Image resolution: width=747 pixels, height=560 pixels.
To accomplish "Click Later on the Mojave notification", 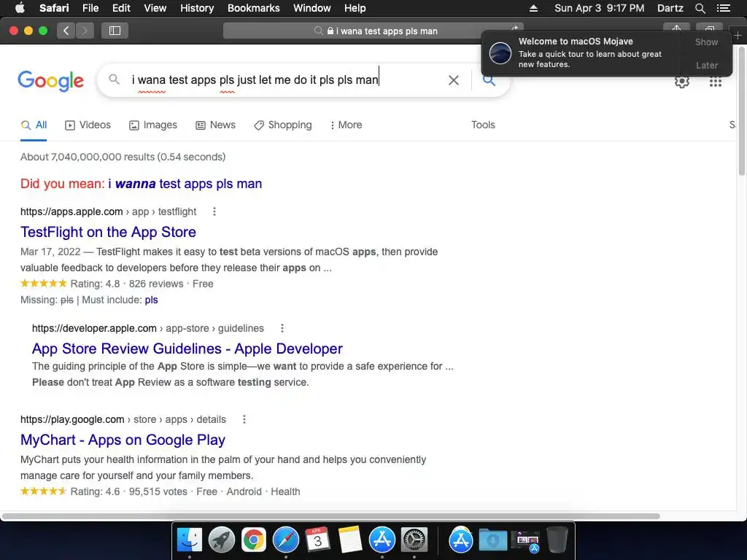I will click(706, 65).
